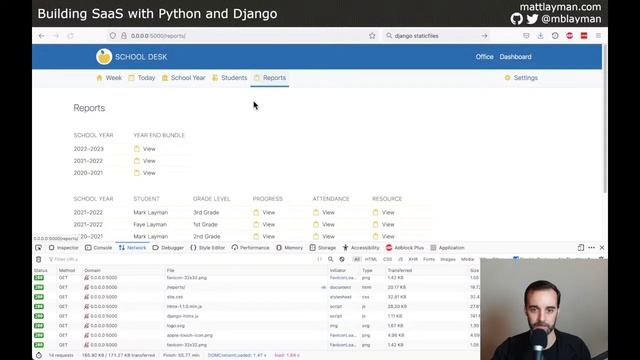The height and width of the screenshot is (360, 640).
Task: Open the downloads arrow icon
Action: pos(540,36)
